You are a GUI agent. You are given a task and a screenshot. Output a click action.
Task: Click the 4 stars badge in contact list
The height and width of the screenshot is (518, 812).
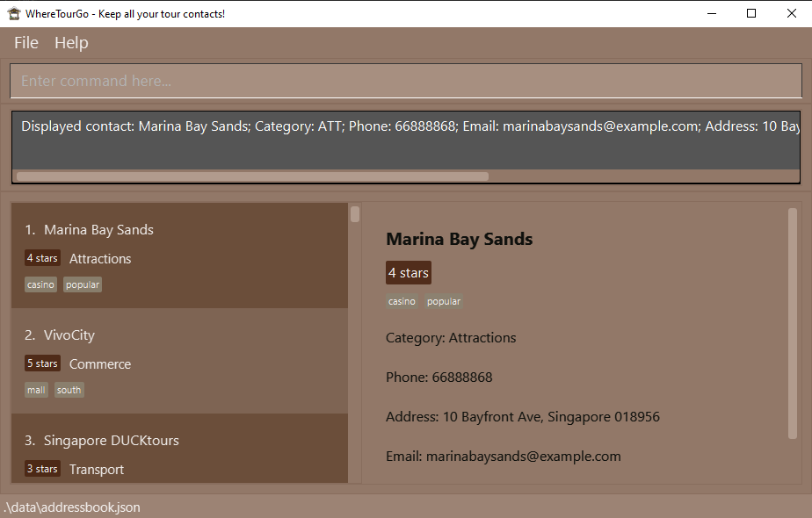(42, 258)
